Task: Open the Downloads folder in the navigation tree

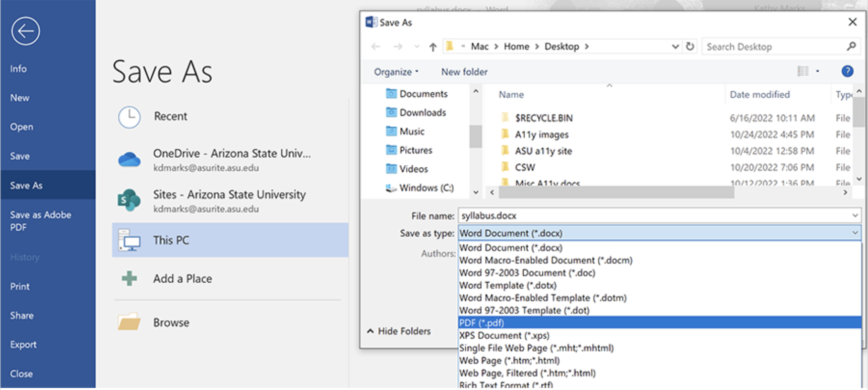Action: click(422, 112)
